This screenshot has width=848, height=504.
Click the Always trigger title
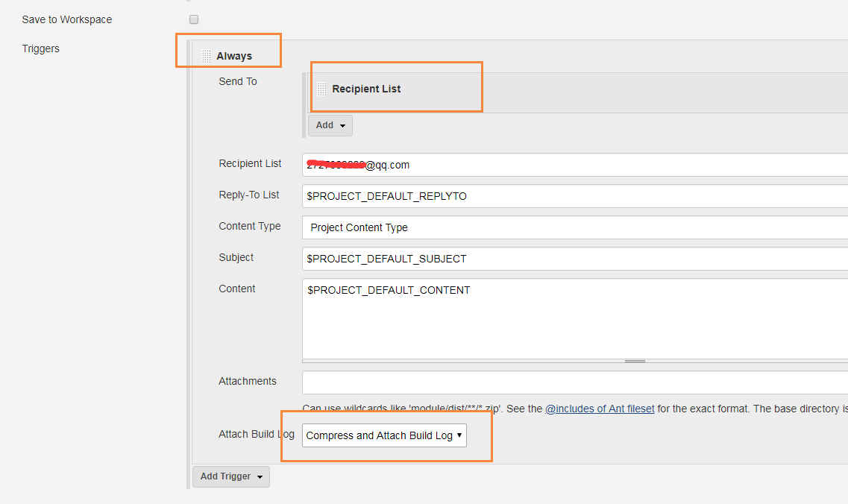click(x=234, y=56)
